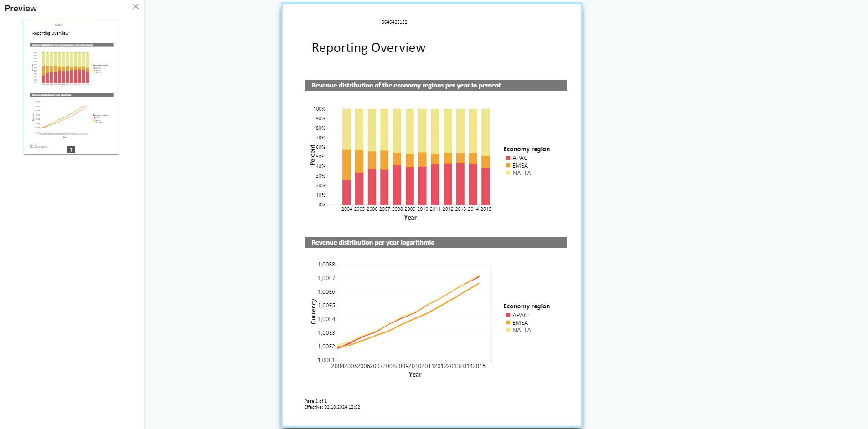868x429 pixels.
Task: Click the APAC red swatch in logarithmic chart legend
Action: coord(508,315)
